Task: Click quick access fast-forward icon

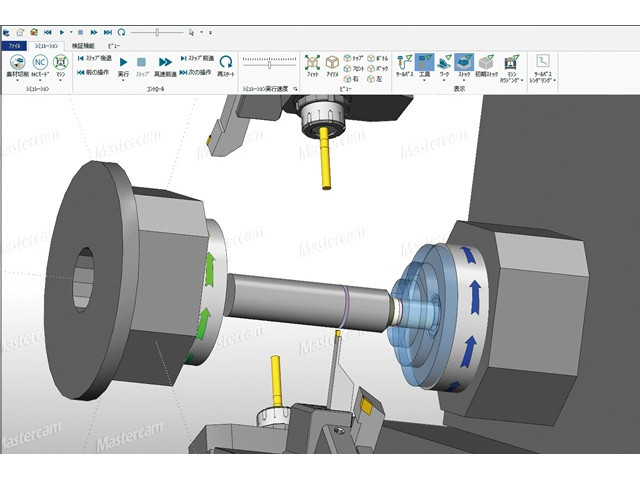Action: click(94, 32)
